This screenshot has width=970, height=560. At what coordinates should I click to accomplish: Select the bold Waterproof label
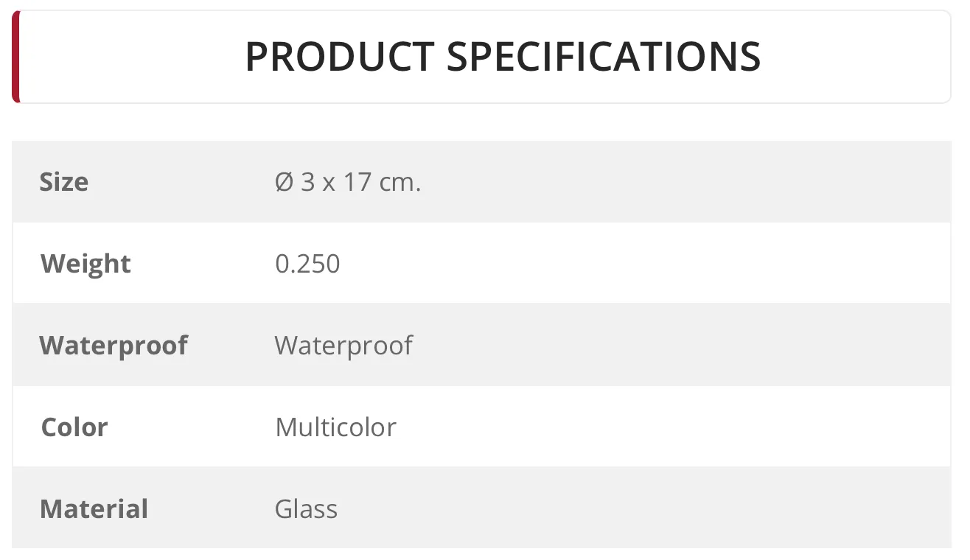[x=114, y=346]
